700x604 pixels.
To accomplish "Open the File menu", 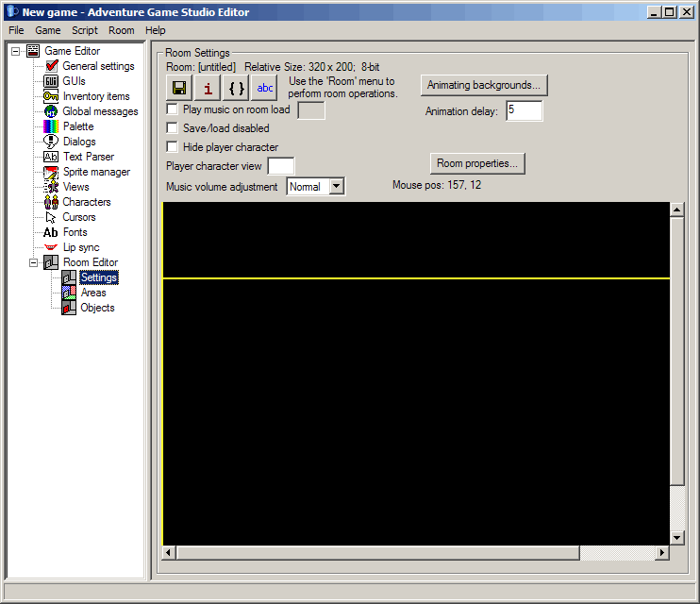I will (16, 30).
